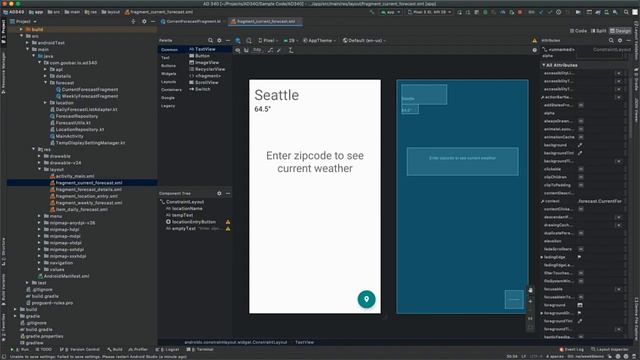Click the build hammer icon
640x360 pixels.
pyautogui.click(x=372, y=12)
